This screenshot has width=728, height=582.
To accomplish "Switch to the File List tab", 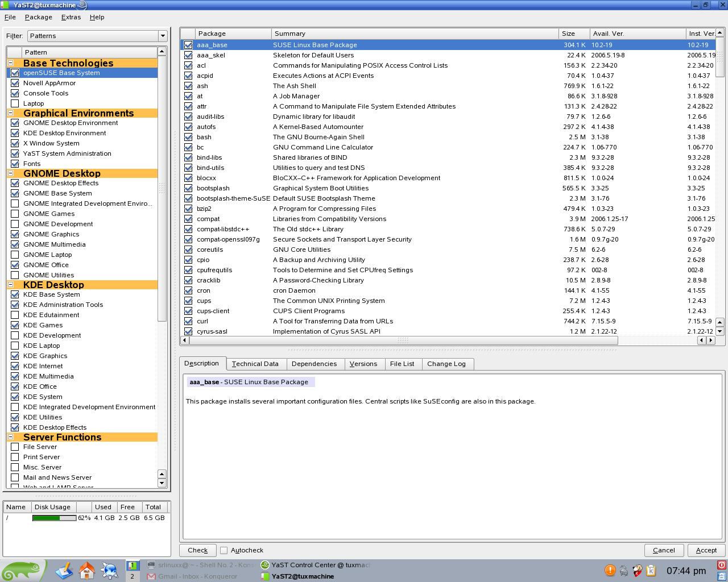I will pos(402,364).
